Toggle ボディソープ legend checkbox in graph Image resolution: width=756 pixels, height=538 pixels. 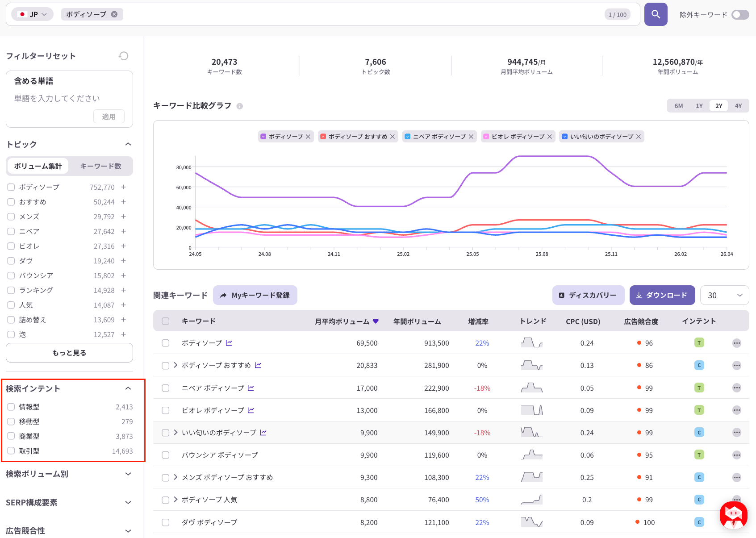pos(263,137)
